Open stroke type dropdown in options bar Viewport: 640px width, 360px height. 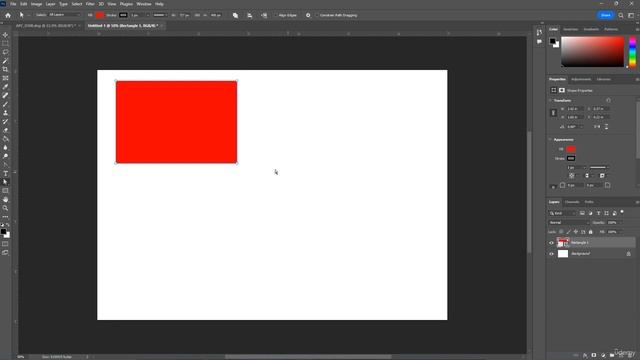coord(160,15)
